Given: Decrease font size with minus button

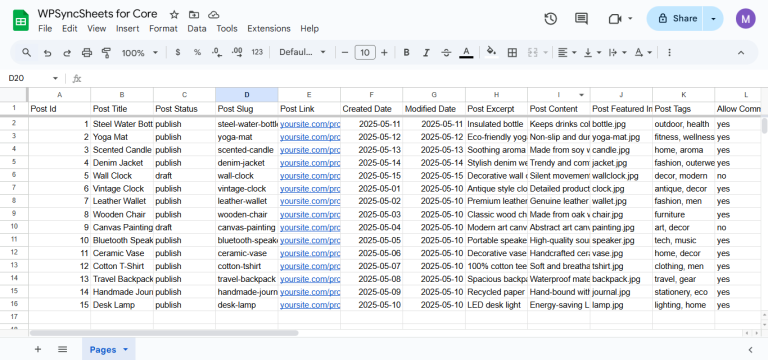Looking at the screenshot, I should [345, 52].
